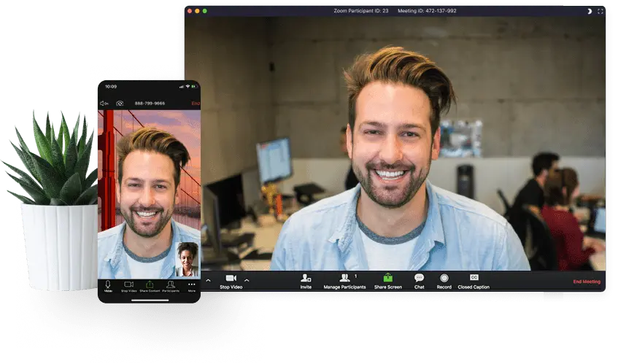
Task: Switch camera using phone's camera flip icon
Action: 120,104
